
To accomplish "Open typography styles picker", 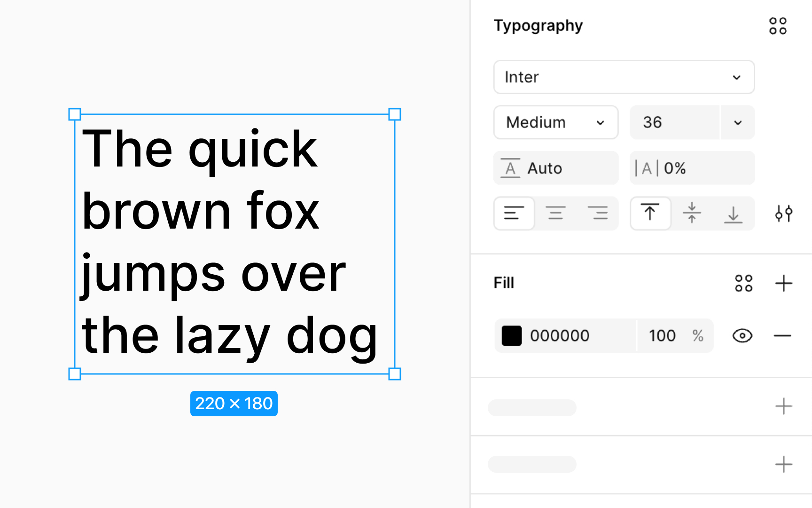I will pyautogui.click(x=778, y=26).
